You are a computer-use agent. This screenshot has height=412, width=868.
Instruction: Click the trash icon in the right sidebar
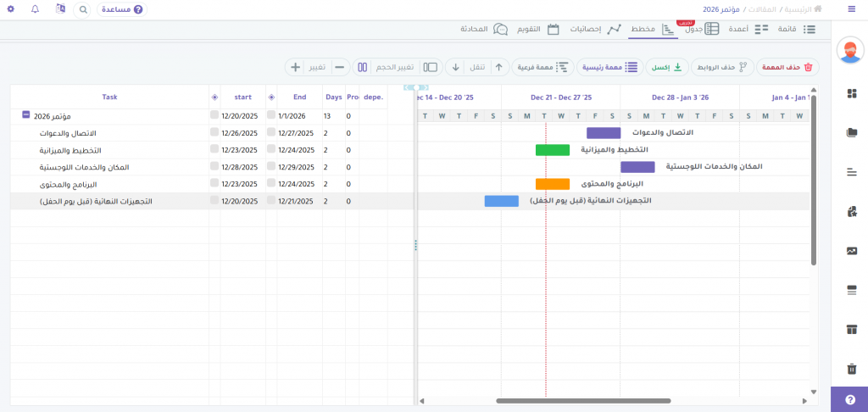pyautogui.click(x=851, y=368)
